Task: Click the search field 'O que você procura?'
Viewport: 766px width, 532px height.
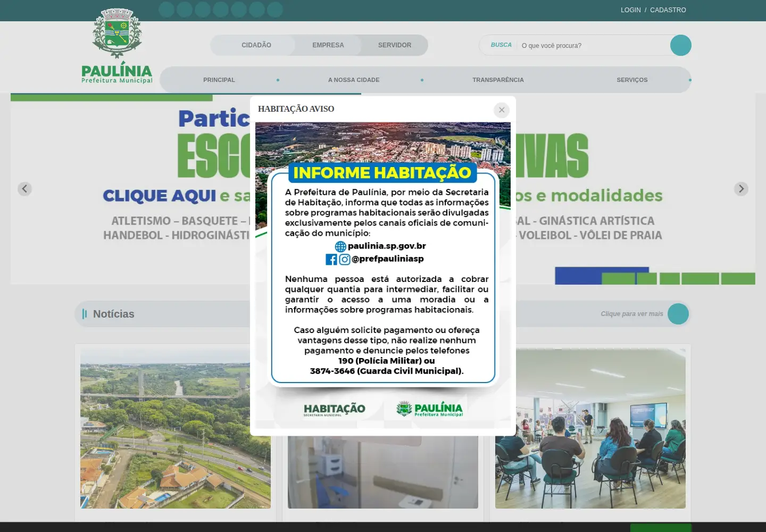Action: click(x=593, y=46)
